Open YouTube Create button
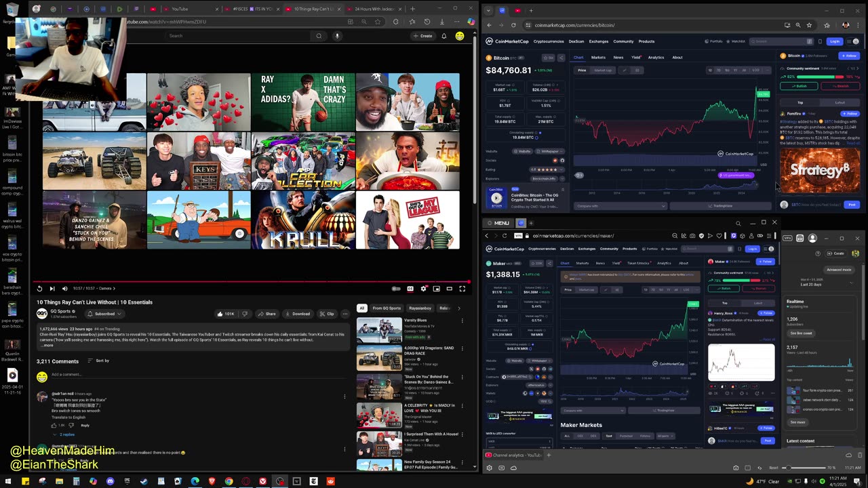The image size is (868, 488). (423, 36)
